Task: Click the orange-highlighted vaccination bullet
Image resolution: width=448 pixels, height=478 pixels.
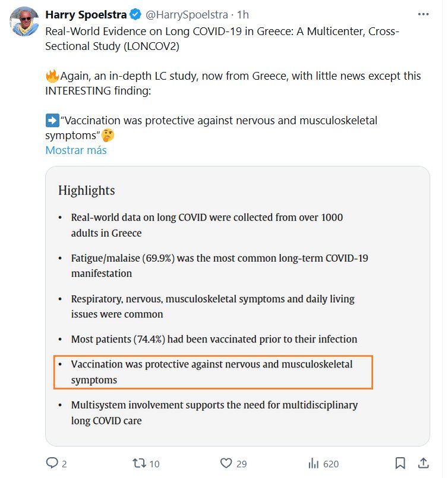Action: click(x=213, y=372)
